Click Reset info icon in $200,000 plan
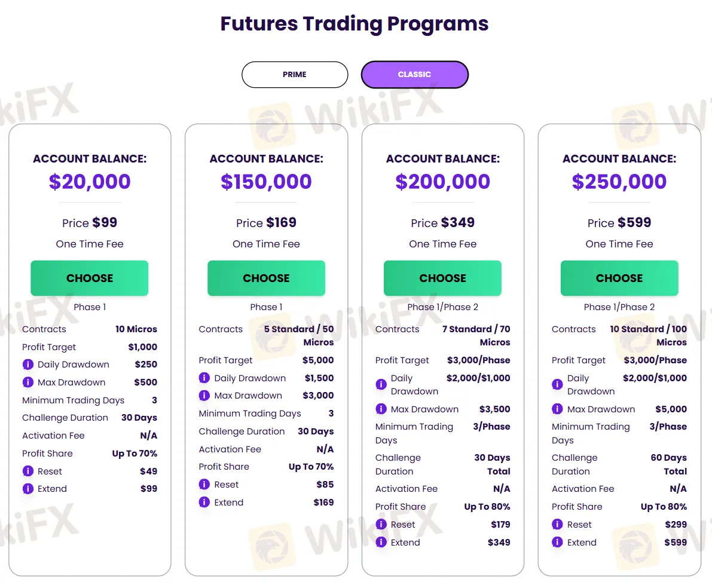Viewport: 712px width, 588px height. pos(381,525)
